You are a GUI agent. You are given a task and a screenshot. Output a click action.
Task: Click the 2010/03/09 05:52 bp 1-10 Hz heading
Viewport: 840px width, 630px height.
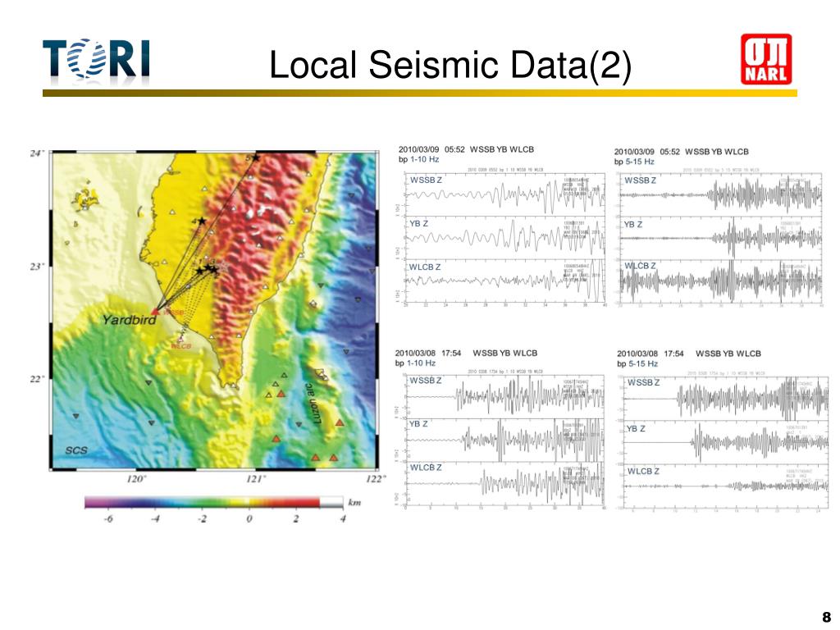click(x=466, y=154)
